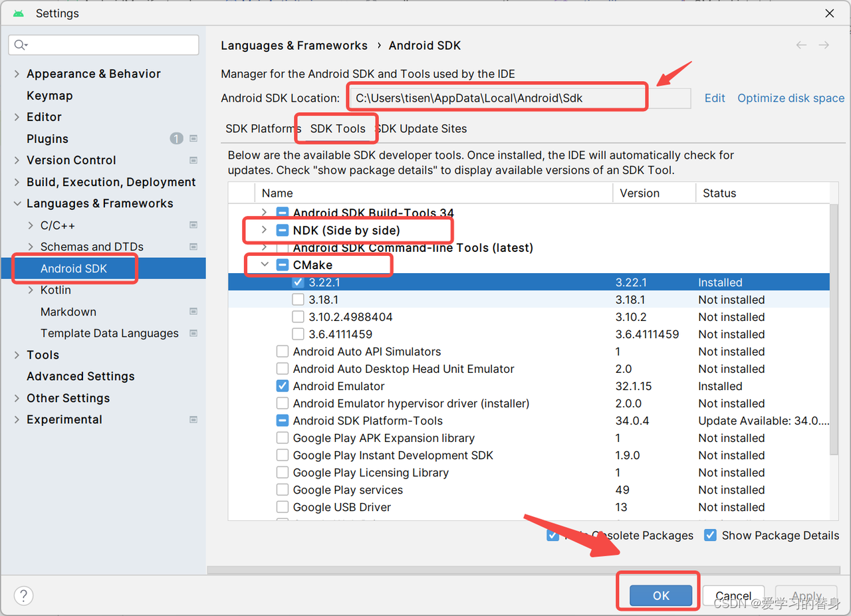Expand Appearance & Behavior settings section
Image resolution: width=851 pixels, height=616 pixels.
[x=17, y=74]
